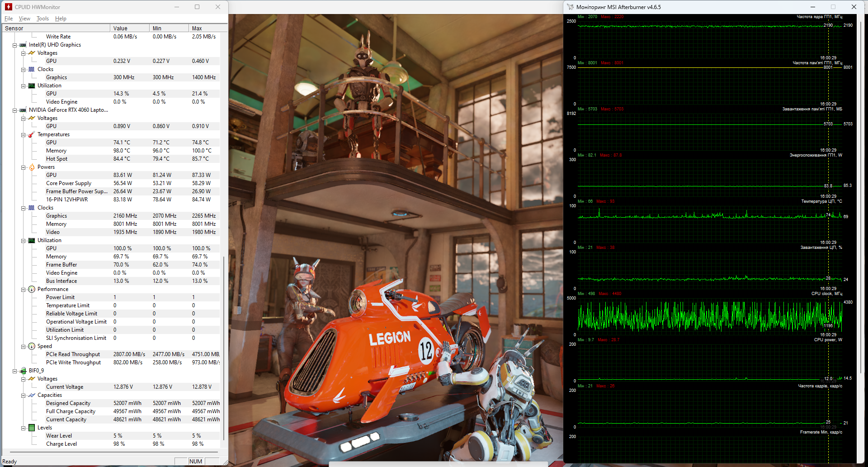The image size is (868, 467).
Task: Click the NVIDIA GeForce RTX 4060 chip icon
Action: [23, 110]
